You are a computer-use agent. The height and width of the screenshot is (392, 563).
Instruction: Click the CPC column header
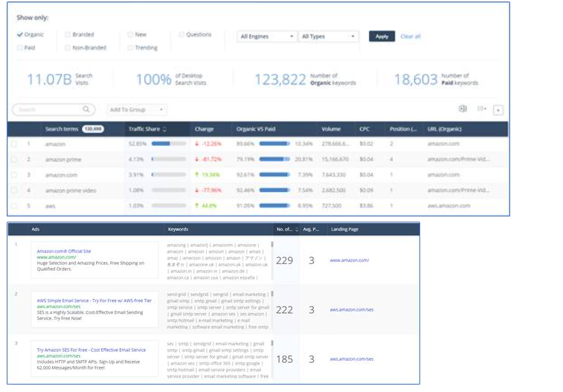[x=364, y=129]
